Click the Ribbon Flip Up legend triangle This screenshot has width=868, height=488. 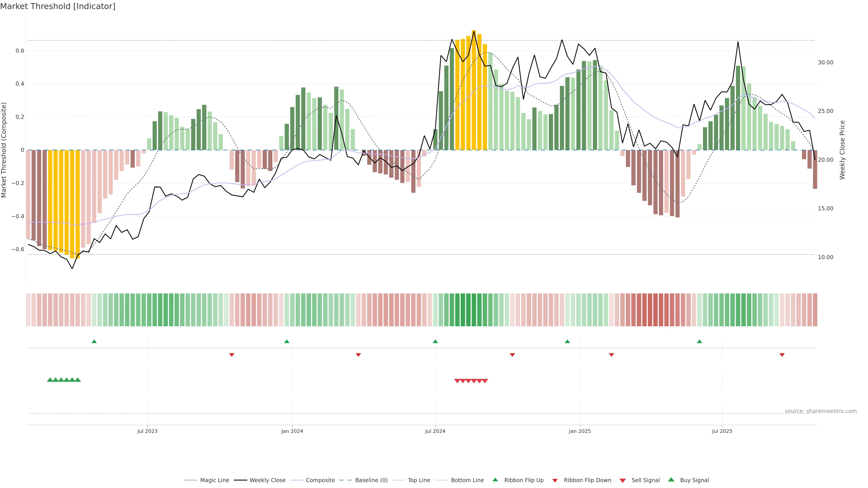tap(495, 480)
